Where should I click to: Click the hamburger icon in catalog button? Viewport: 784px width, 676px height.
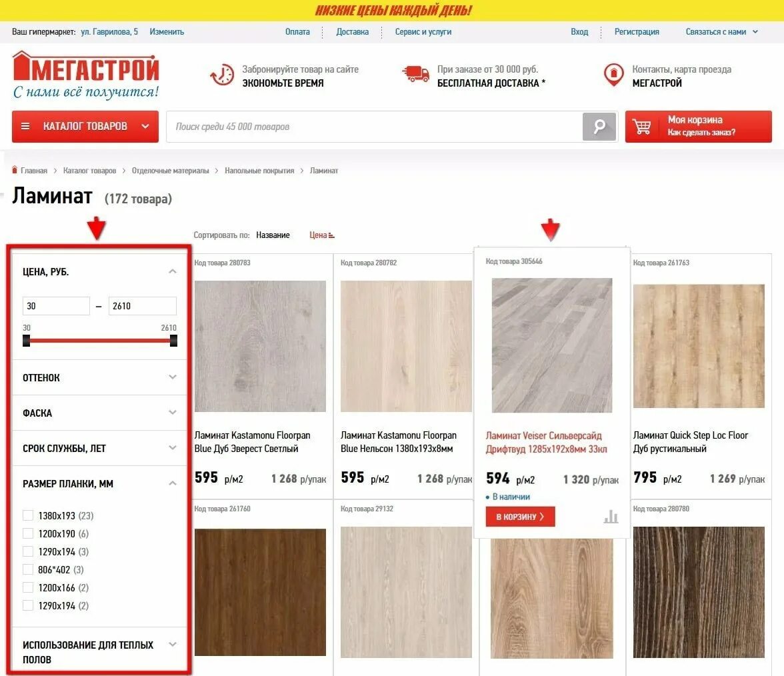pos(25,127)
